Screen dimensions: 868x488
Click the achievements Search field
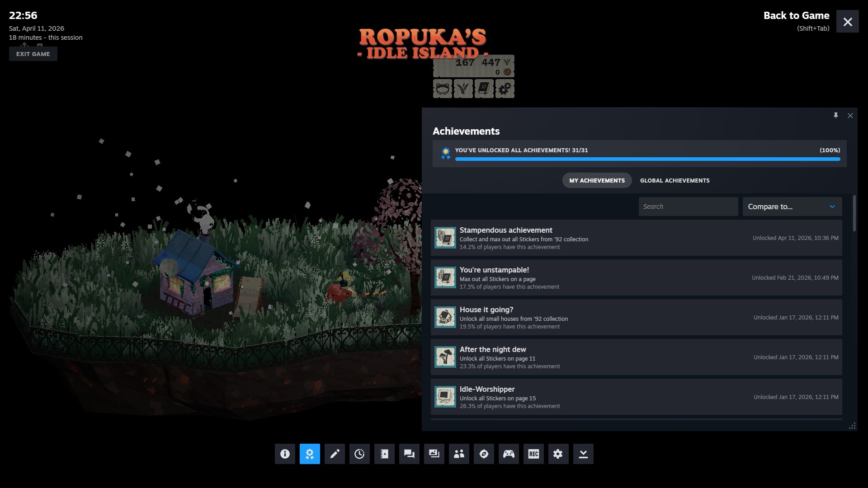tap(688, 206)
